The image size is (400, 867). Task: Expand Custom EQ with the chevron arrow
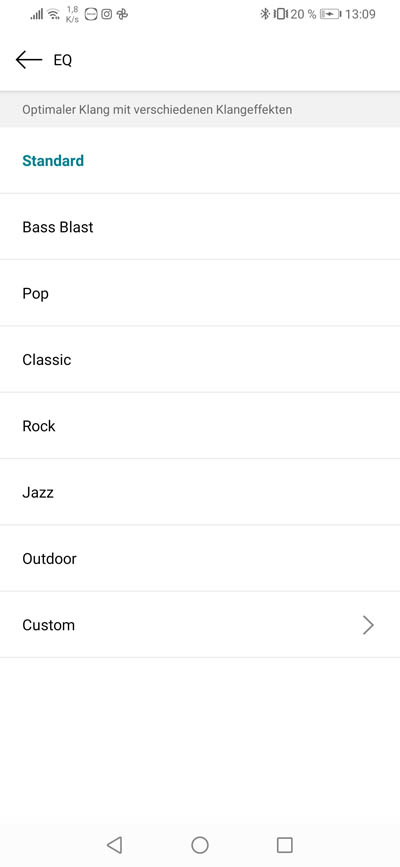pyautogui.click(x=368, y=625)
